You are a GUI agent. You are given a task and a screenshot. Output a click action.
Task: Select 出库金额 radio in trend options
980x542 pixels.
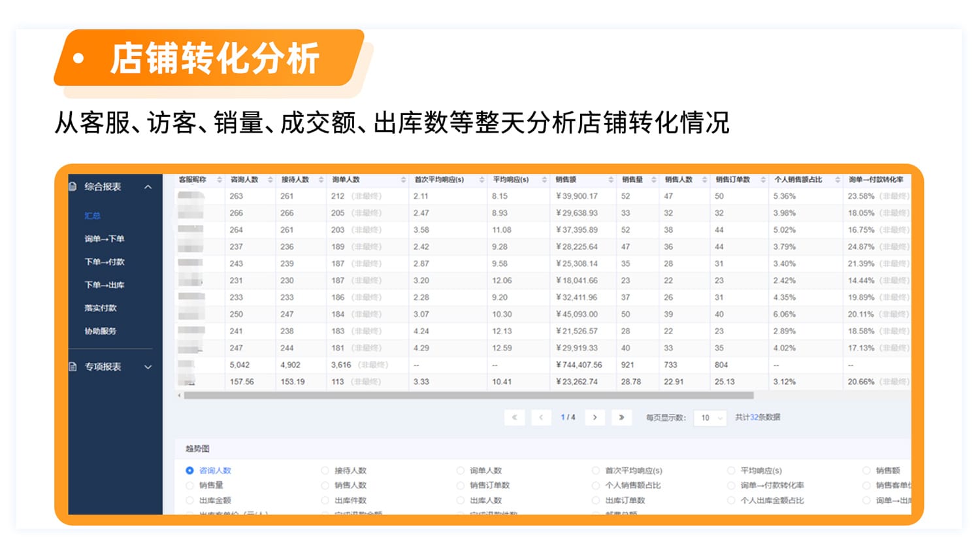coord(189,501)
